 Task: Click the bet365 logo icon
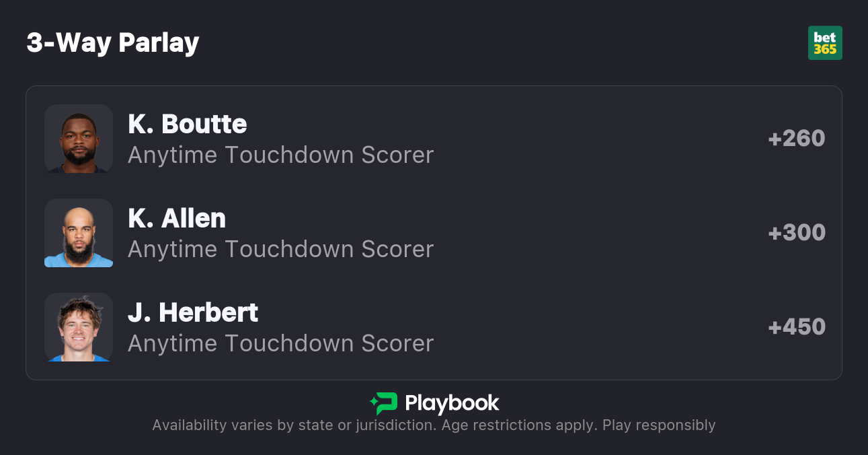[x=825, y=43]
